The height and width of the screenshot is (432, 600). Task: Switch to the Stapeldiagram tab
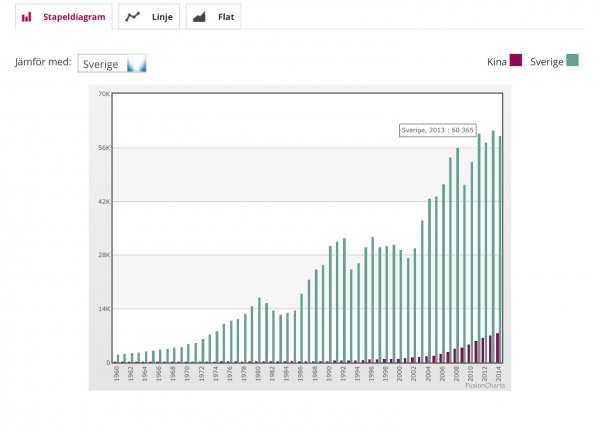61,17
